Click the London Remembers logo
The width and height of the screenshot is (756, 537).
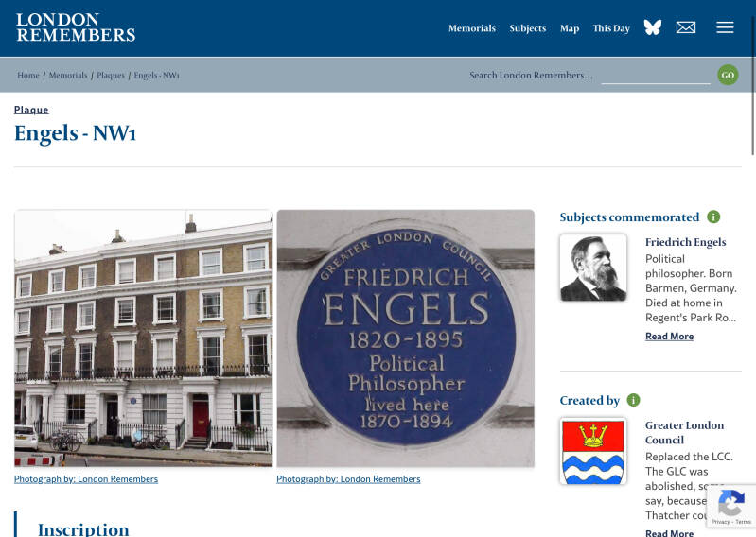coord(76,27)
